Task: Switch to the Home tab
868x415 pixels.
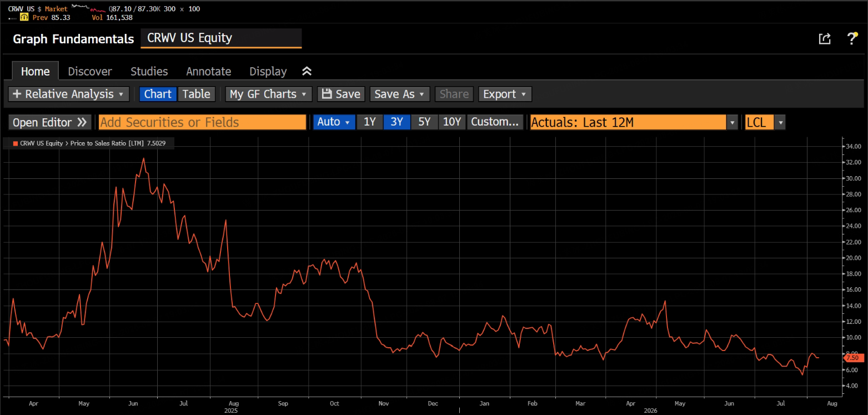Action: (35, 71)
